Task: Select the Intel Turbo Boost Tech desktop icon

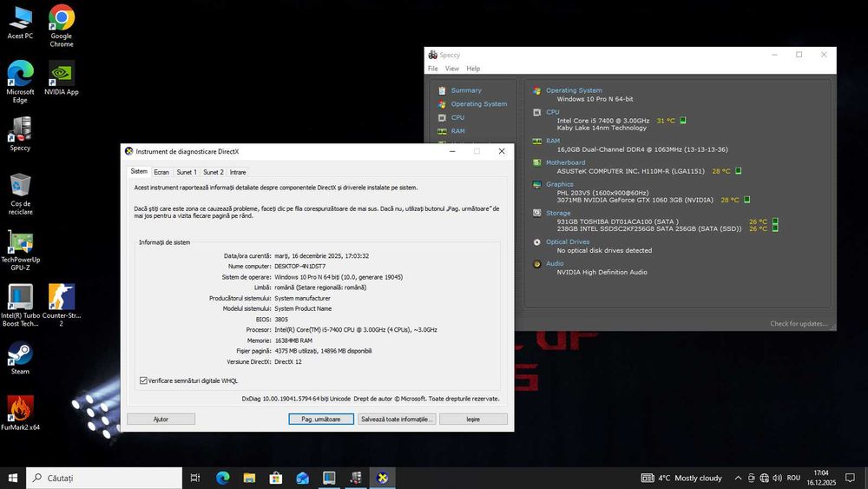Action: pos(20,305)
